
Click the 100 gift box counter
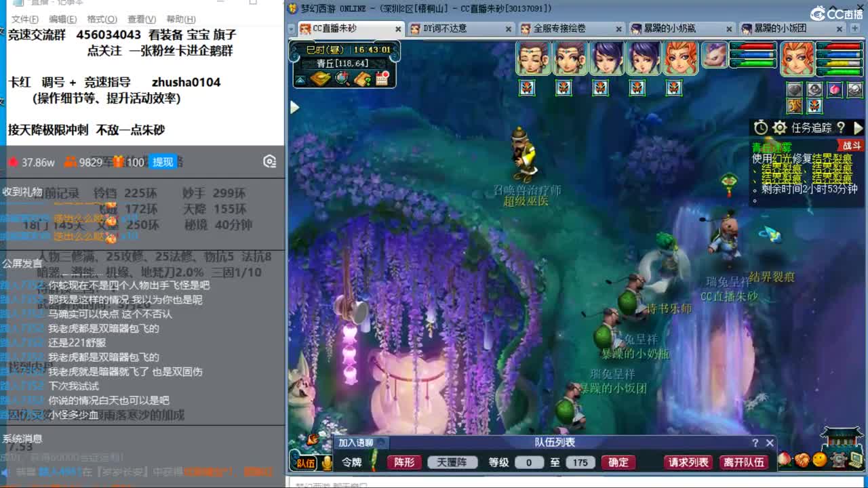(129, 162)
